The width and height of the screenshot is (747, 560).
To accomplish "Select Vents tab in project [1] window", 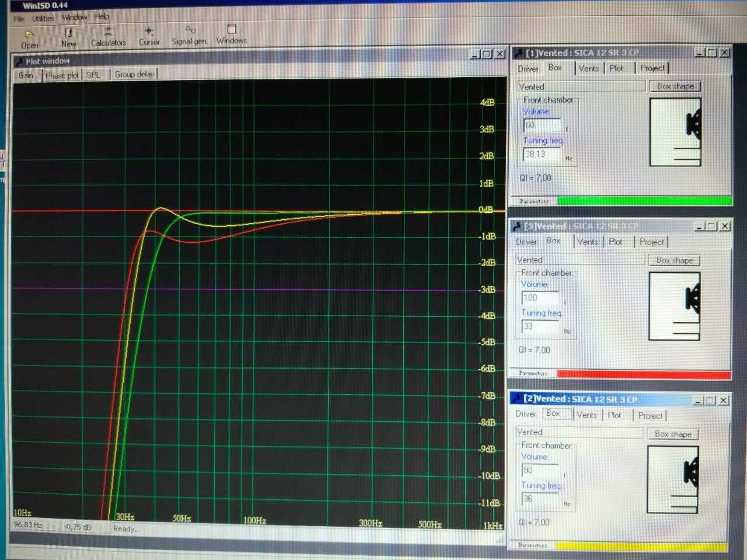I will pos(588,68).
